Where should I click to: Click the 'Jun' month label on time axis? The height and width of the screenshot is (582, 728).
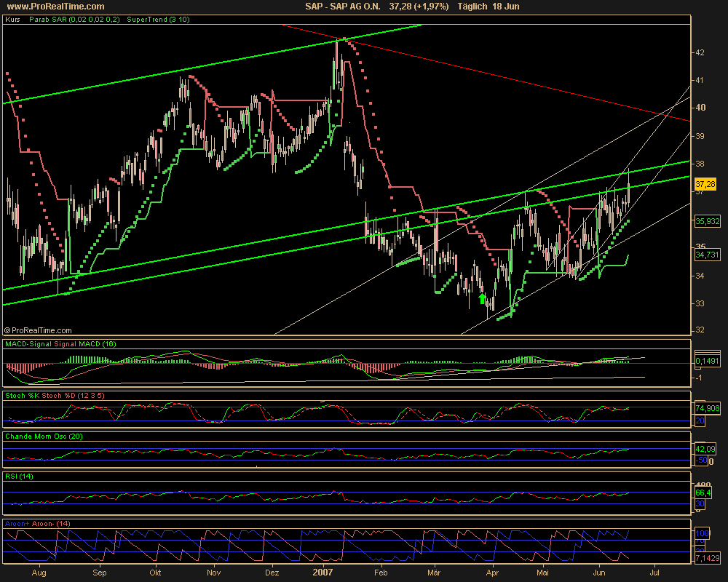point(599,573)
